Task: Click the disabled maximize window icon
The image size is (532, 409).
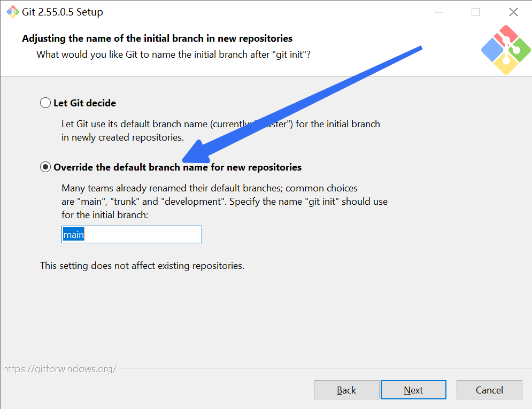Action: tap(476, 12)
